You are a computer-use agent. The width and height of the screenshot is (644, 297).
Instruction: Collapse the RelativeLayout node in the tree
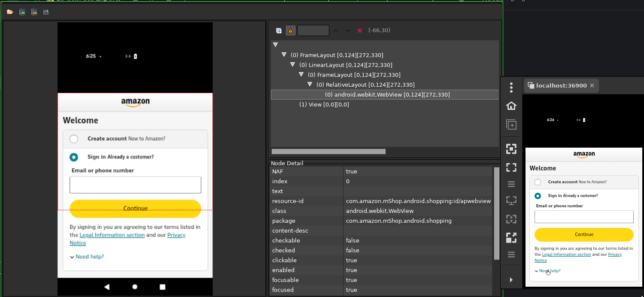[x=310, y=84]
